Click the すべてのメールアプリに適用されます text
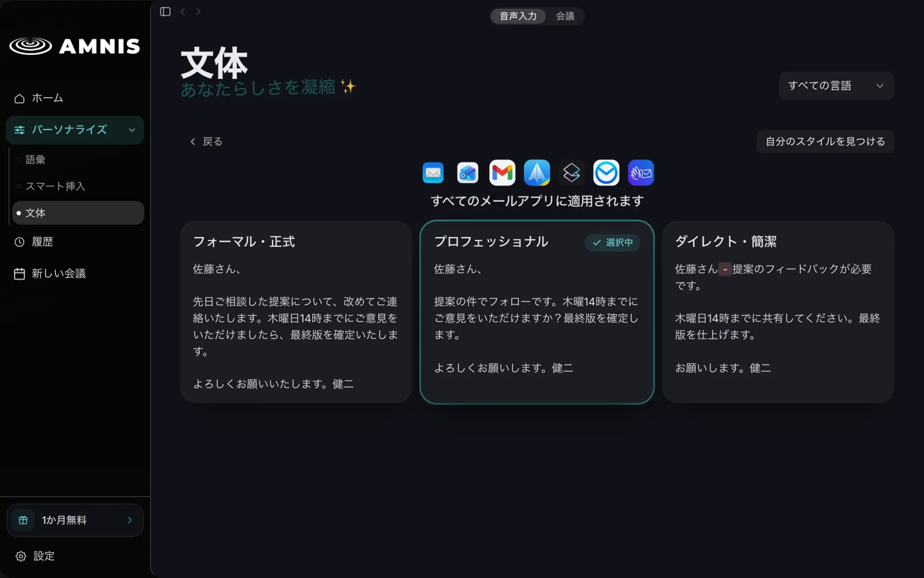Viewport: 924px width, 578px height. pyautogui.click(x=537, y=201)
